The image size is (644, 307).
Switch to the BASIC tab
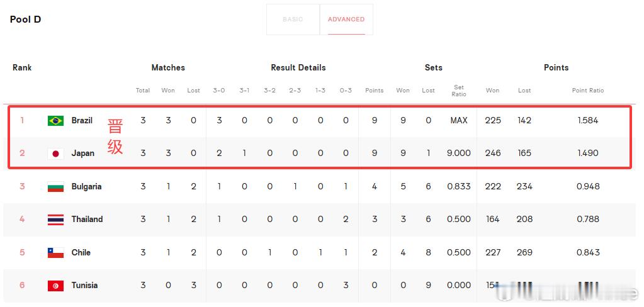tap(293, 20)
